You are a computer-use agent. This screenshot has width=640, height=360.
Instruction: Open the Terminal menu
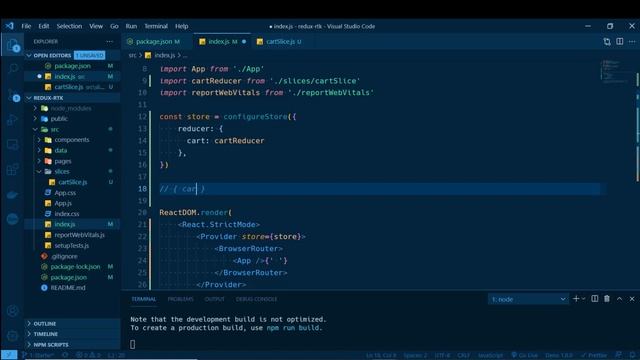156,26
